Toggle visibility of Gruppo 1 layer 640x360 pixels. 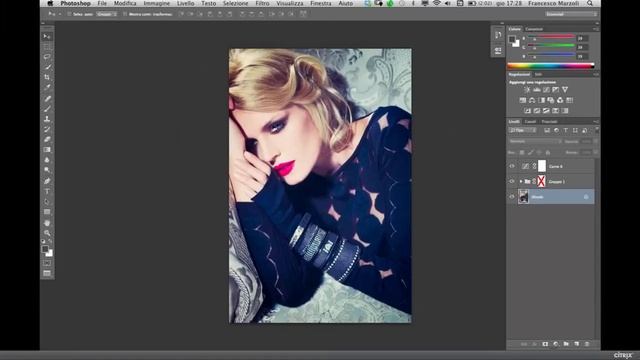(512, 181)
